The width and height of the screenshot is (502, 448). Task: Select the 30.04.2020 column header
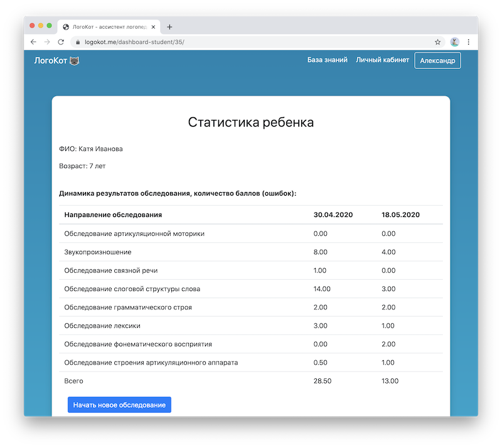point(333,215)
